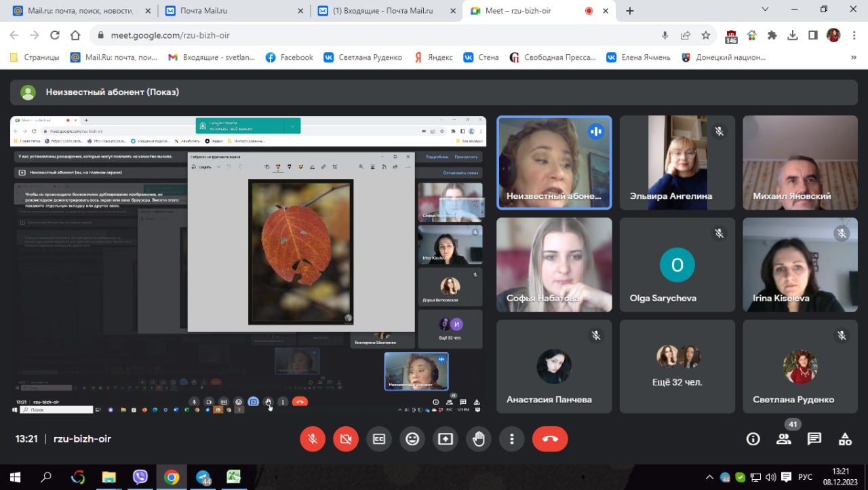Open more options three-dot menu
Image resolution: width=868 pixels, height=490 pixels.
[x=512, y=439]
